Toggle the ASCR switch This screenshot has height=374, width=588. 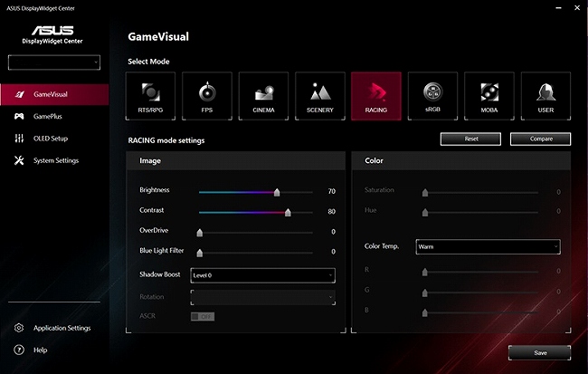click(202, 316)
